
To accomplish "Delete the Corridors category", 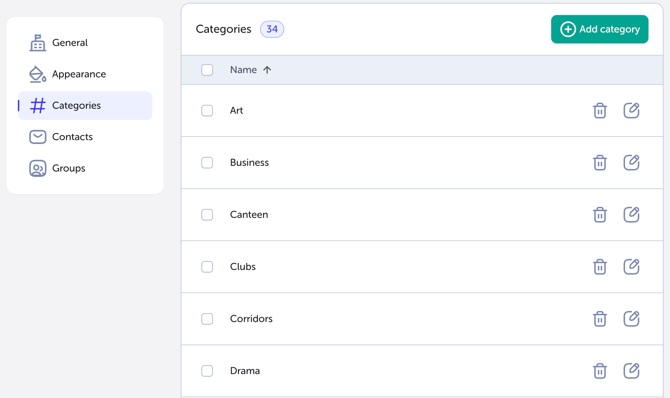I will pos(599,319).
